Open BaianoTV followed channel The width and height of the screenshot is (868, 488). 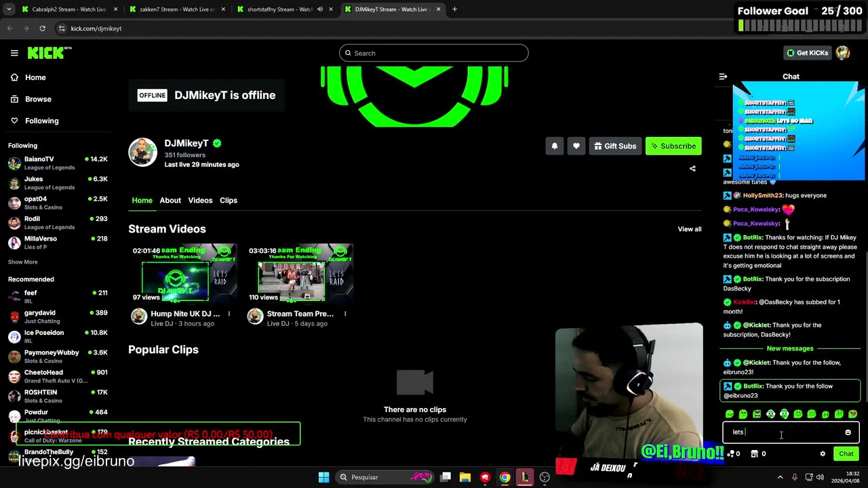pyautogui.click(x=58, y=163)
